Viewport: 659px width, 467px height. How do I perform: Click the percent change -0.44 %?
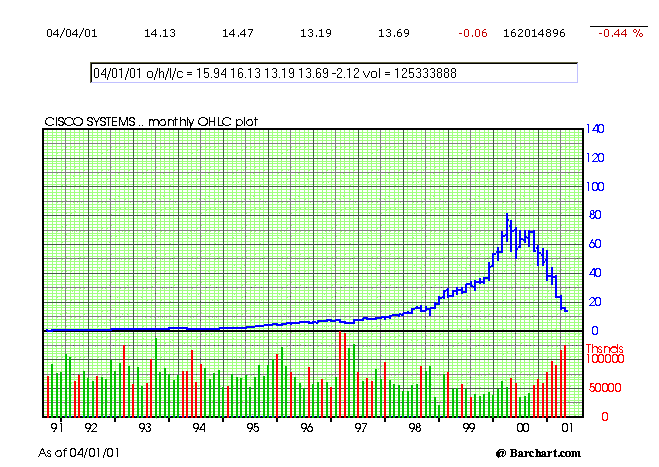tap(620, 33)
